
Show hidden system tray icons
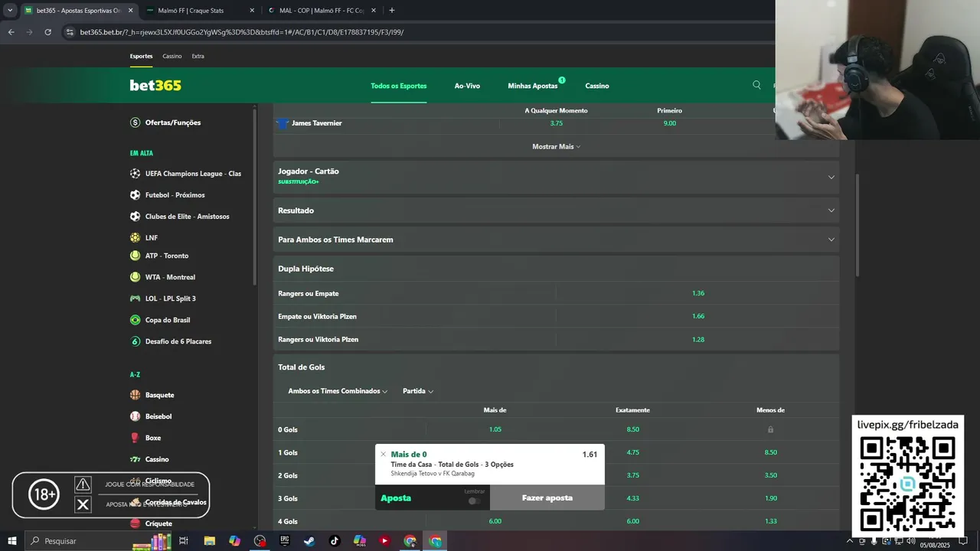click(850, 541)
